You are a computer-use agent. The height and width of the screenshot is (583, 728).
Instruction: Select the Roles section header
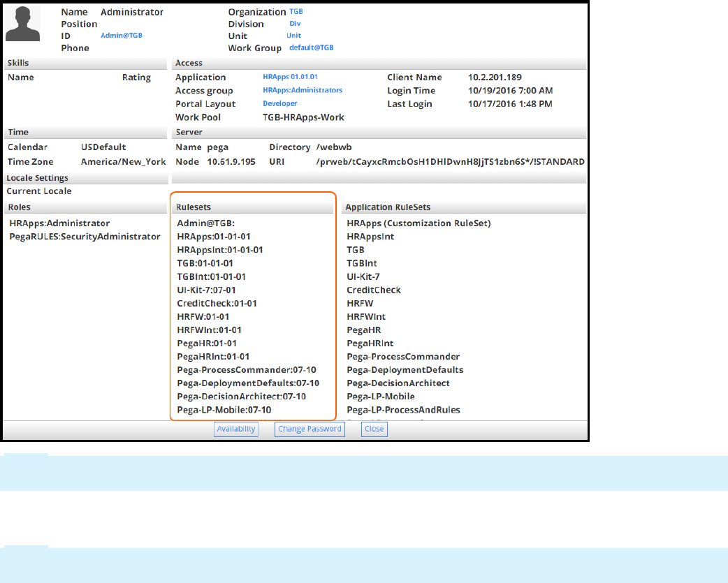coord(85,207)
